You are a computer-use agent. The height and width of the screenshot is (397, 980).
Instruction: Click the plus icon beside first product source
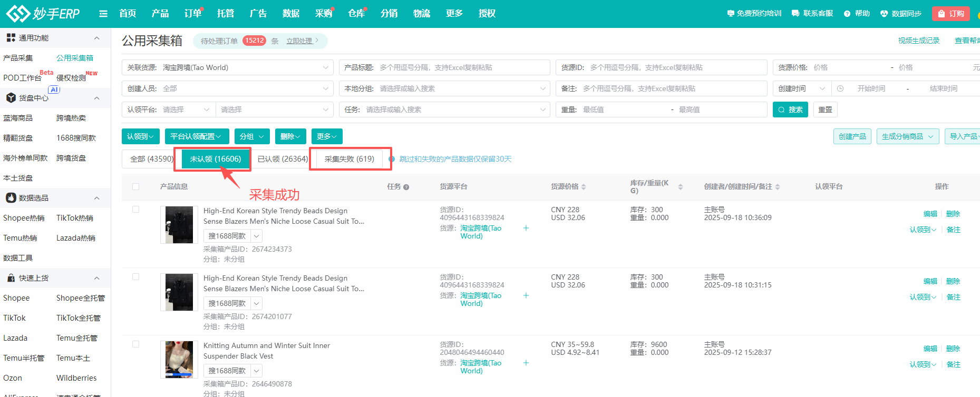point(526,228)
